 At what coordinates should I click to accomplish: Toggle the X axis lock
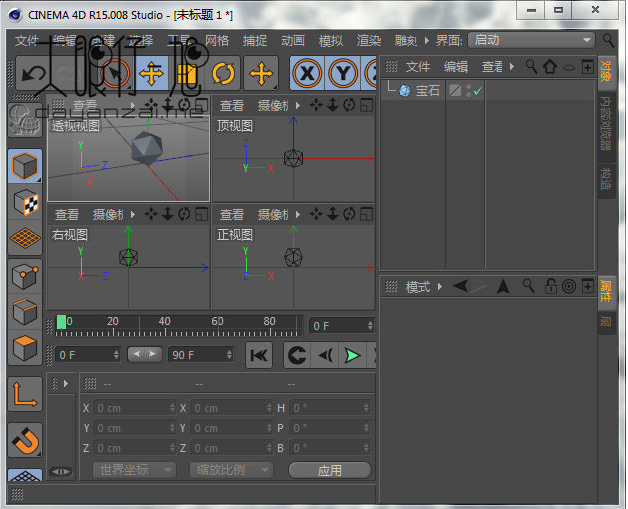[308, 73]
